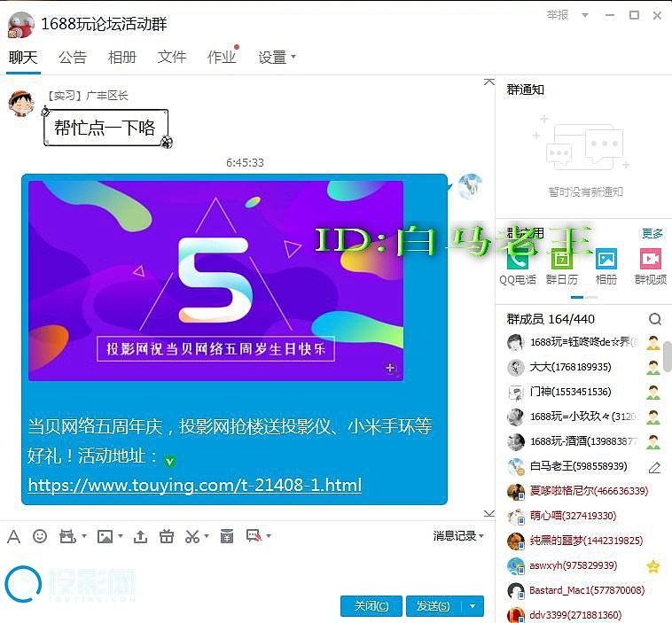Open the font settings A icon

13,536
